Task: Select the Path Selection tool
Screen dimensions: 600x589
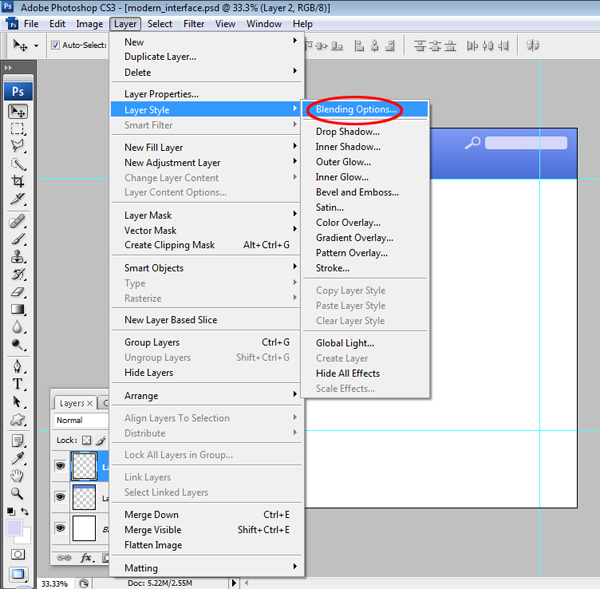Action: (18, 402)
